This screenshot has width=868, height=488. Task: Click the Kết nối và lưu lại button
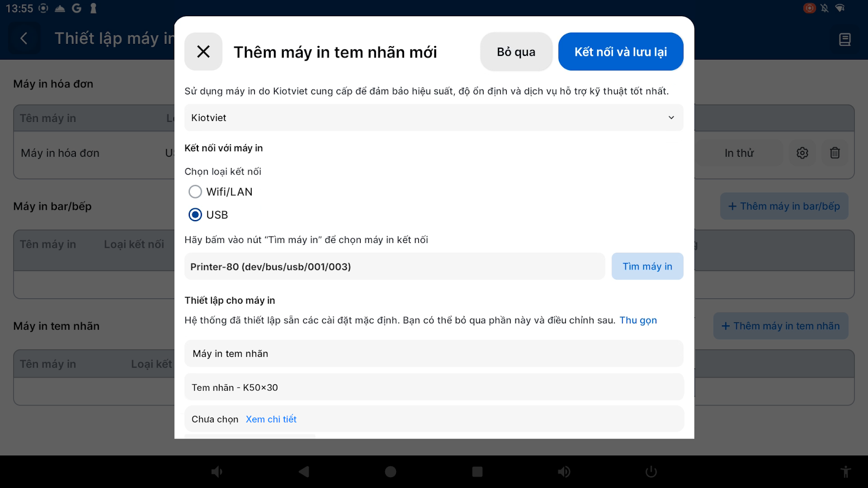621,52
